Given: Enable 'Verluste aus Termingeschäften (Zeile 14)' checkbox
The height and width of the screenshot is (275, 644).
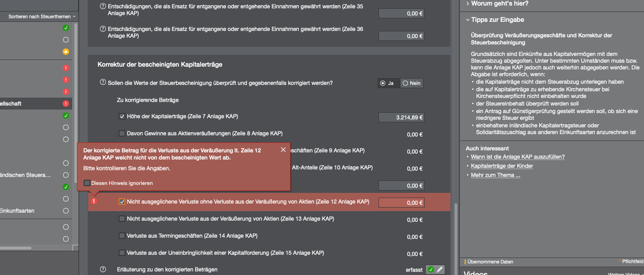Looking at the screenshot, I should pyautogui.click(x=122, y=236).
